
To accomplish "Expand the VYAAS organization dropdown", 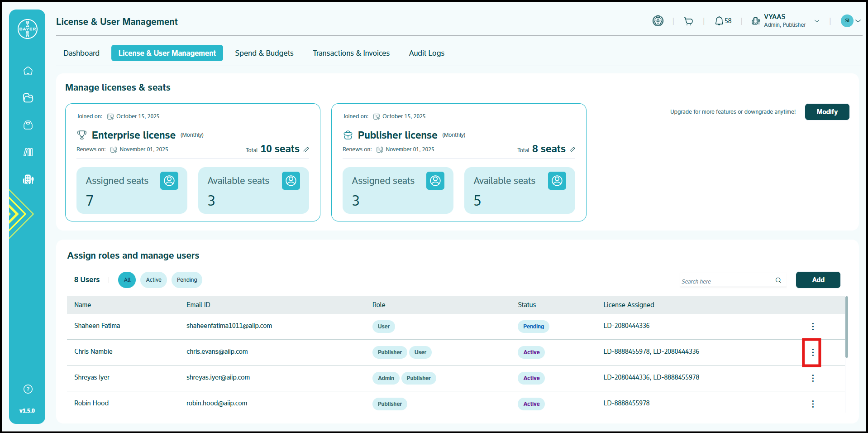I will point(817,21).
